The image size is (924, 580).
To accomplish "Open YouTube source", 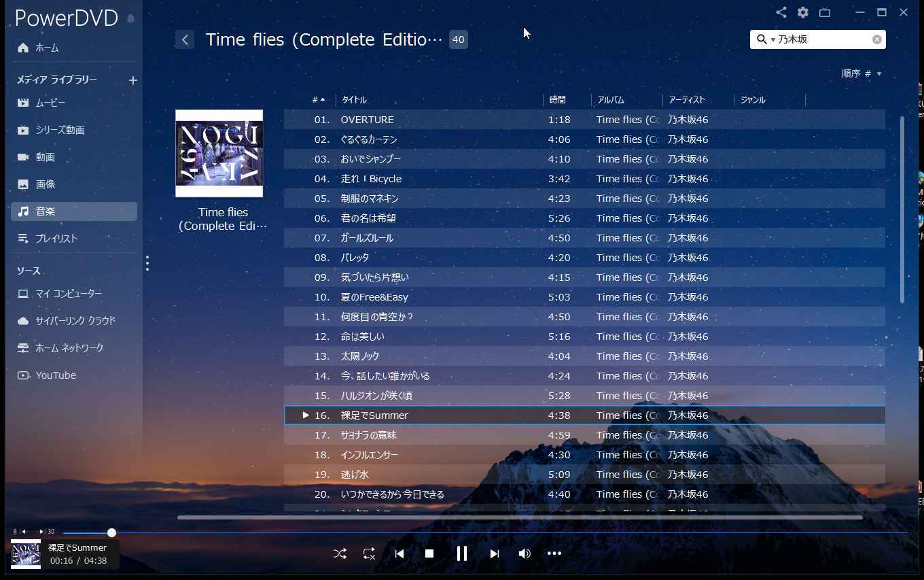I will (73, 375).
